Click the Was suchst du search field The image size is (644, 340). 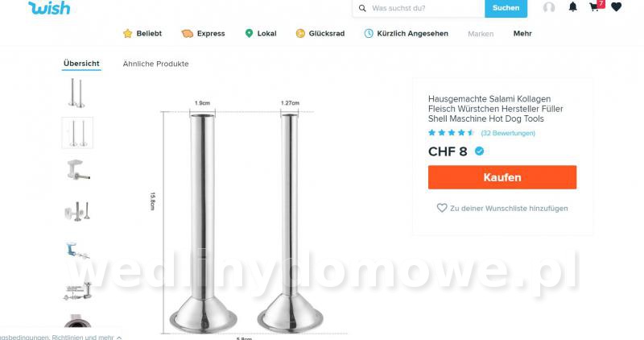427,8
